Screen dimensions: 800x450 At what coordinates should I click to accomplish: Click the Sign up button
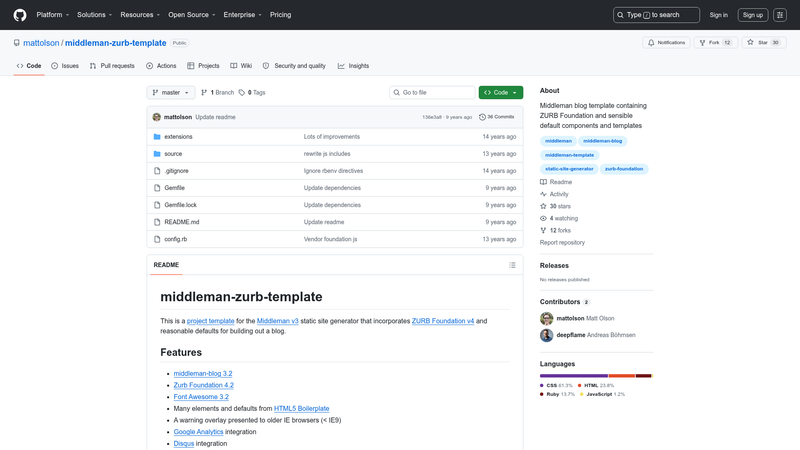tap(753, 15)
